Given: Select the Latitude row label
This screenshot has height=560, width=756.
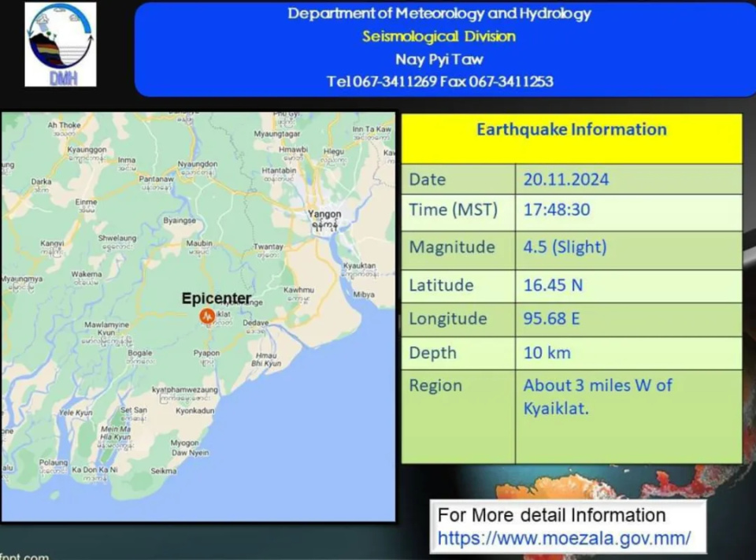Looking at the screenshot, I should 441,285.
